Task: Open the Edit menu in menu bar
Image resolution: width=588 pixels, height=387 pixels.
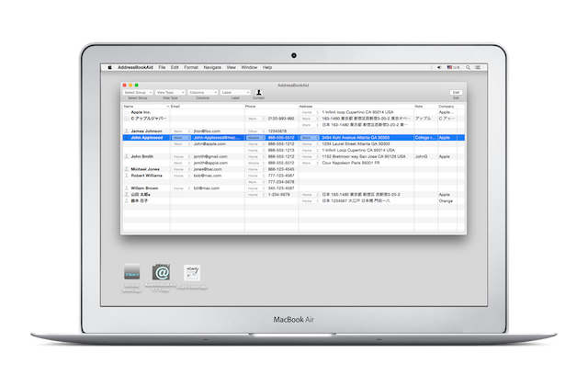Action: coord(175,68)
